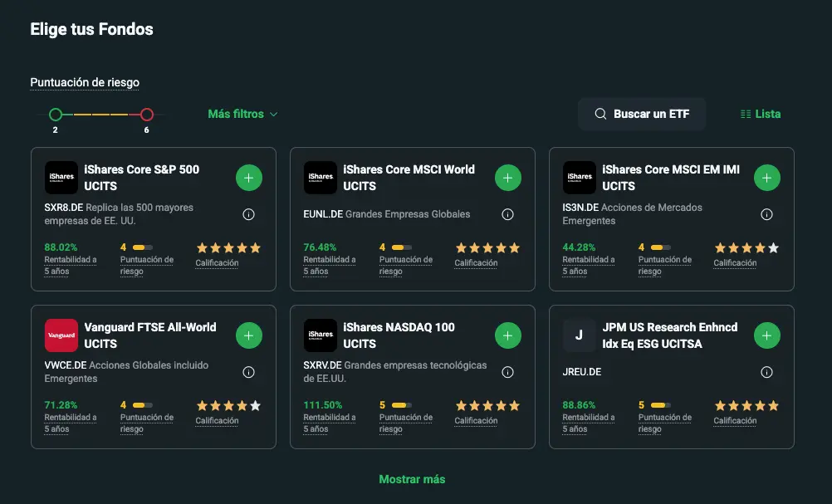
Task: Open the iShares Core S&P 500 UCITS title
Action: pos(142,178)
